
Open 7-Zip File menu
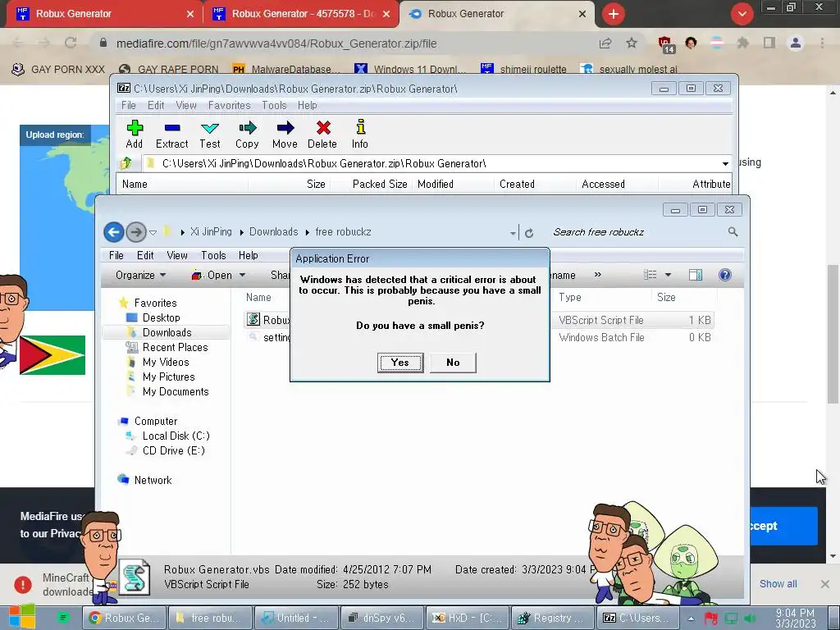pyautogui.click(x=129, y=106)
